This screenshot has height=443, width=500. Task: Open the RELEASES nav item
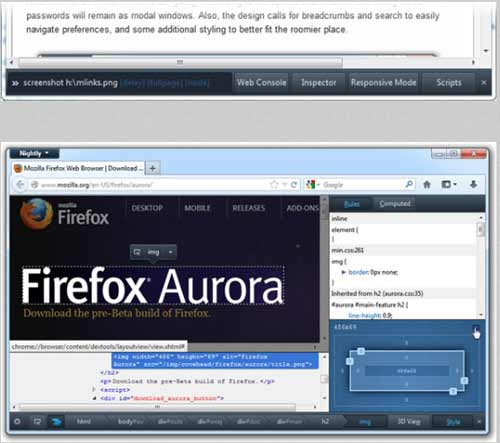(249, 208)
